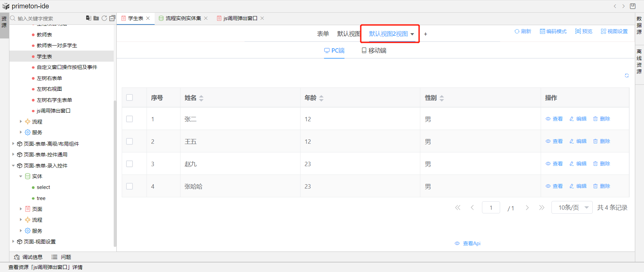Screen dimensions: 644x272
Task: Click the save icon at top right
Action: click(x=633, y=6)
